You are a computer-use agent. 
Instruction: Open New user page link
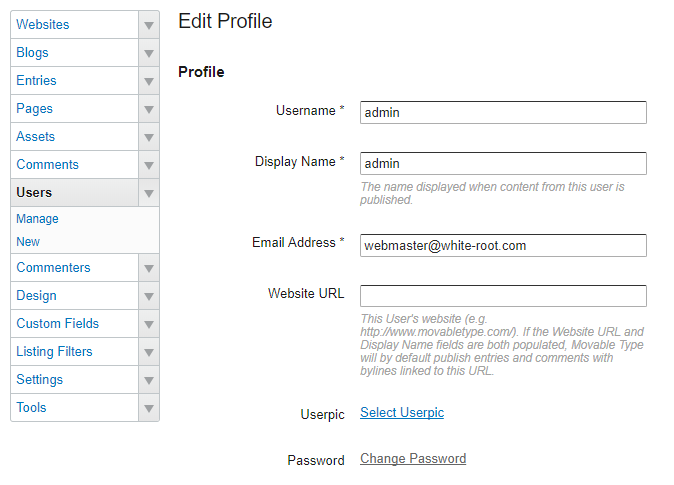(28, 242)
